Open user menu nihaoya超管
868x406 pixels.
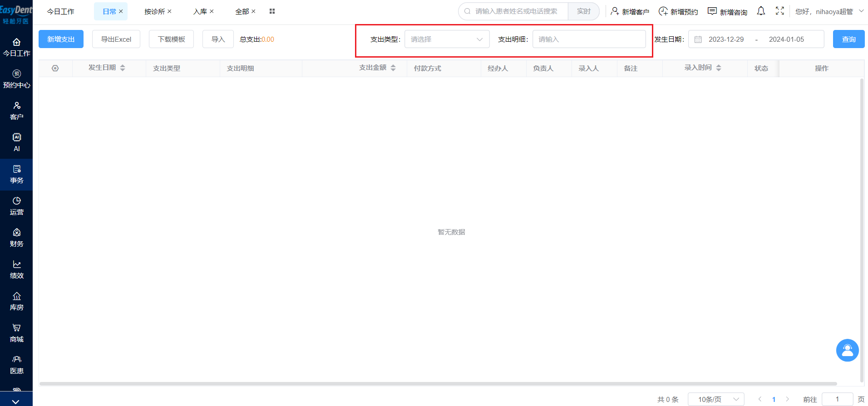coord(829,11)
